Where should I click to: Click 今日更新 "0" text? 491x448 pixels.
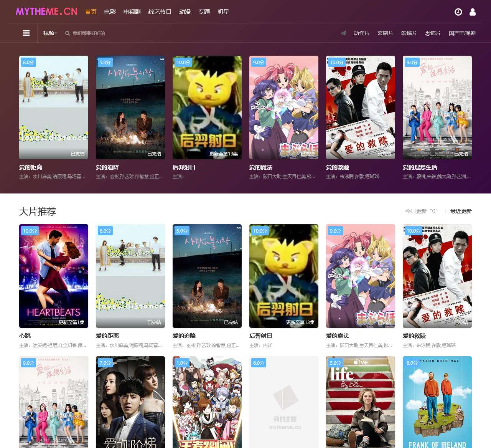(422, 211)
